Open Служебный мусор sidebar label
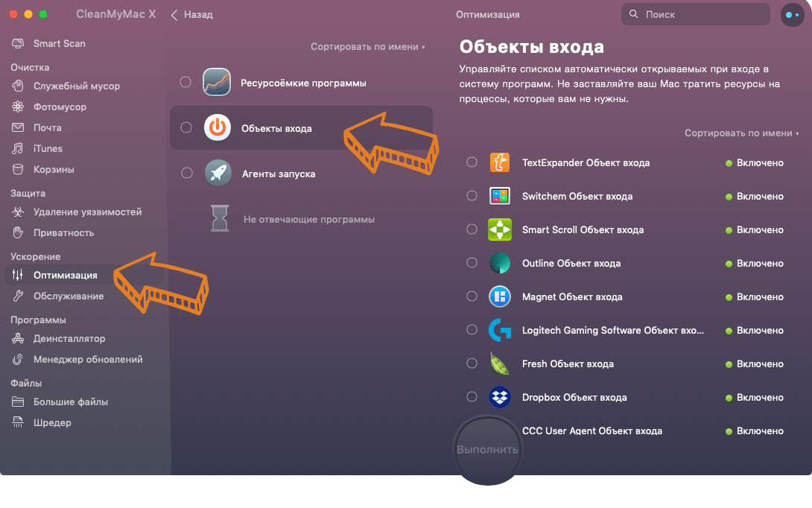The height and width of the screenshot is (508, 812). point(77,86)
